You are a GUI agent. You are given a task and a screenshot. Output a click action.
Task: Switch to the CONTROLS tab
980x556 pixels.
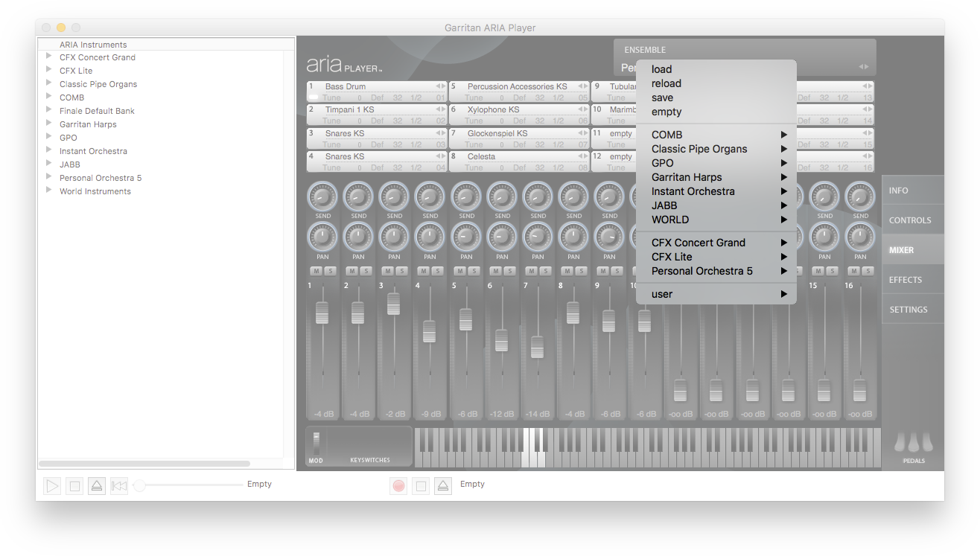click(913, 220)
